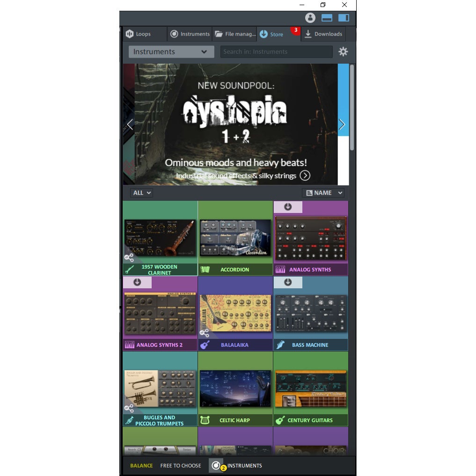Show previous banner with left arrow
476x476 pixels.
point(130,124)
